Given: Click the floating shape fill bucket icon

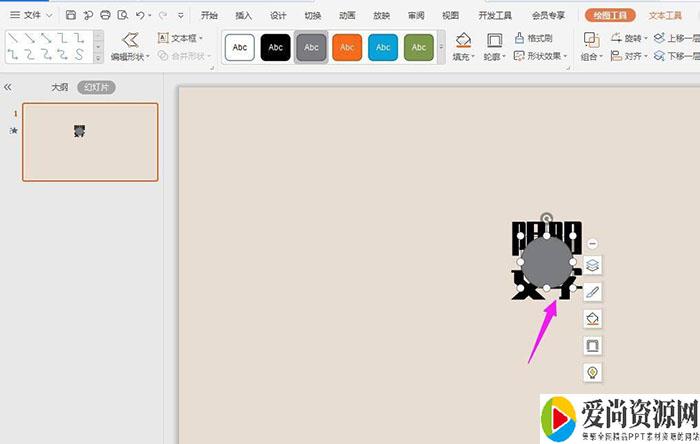Looking at the screenshot, I should point(592,319).
